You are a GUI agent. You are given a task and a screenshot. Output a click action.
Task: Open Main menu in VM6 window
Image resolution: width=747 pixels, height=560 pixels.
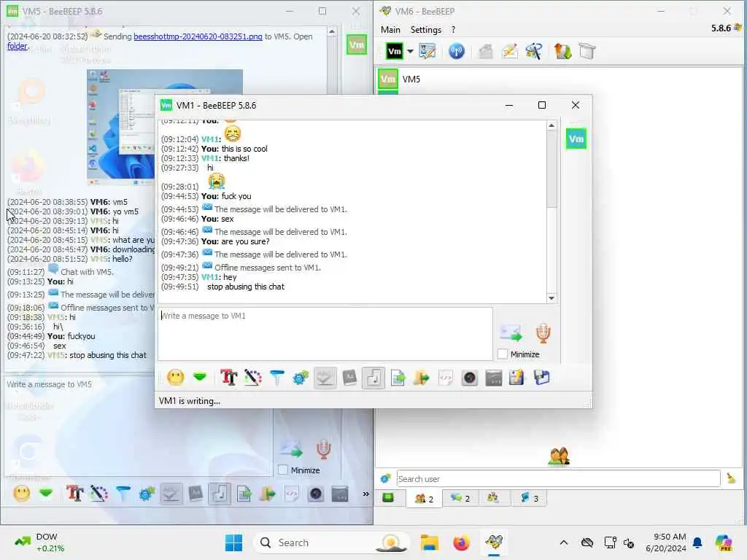click(x=390, y=29)
